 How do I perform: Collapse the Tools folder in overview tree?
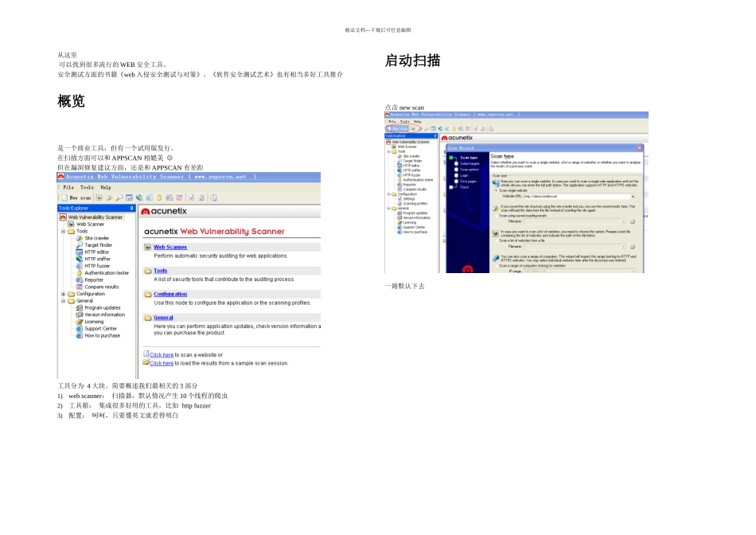63,232
